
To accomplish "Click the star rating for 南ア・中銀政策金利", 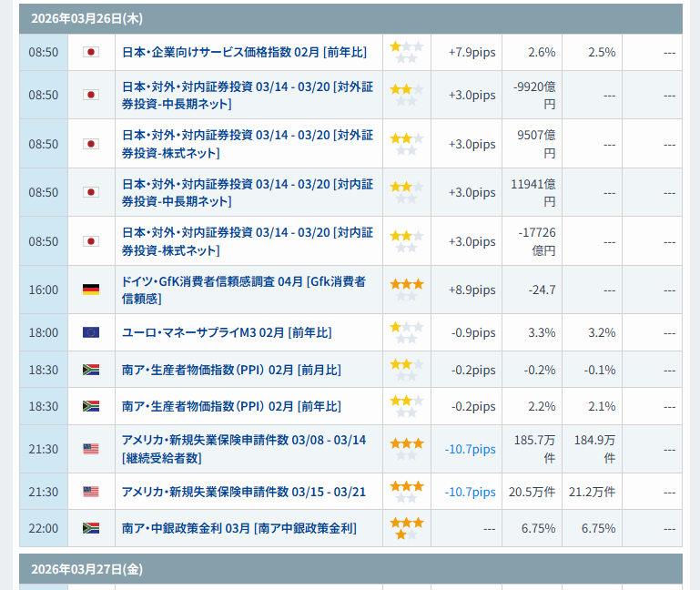I will tap(406, 528).
